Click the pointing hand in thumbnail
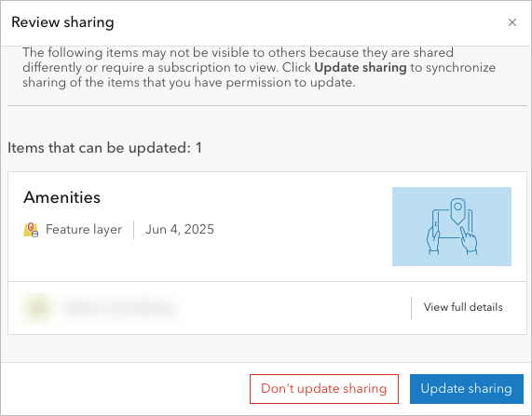The width and height of the screenshot is (532, 416). (470, 240)
